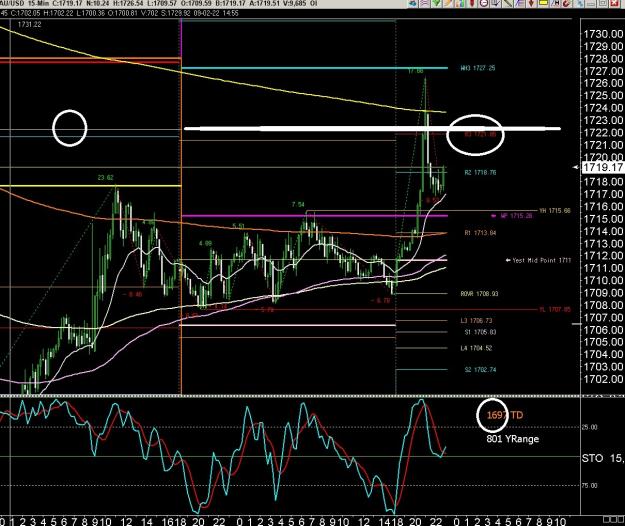Click the current price box 1719.17
Image resolution: width=625 pixels, height=526 pixels.
(x=603, y=167)
